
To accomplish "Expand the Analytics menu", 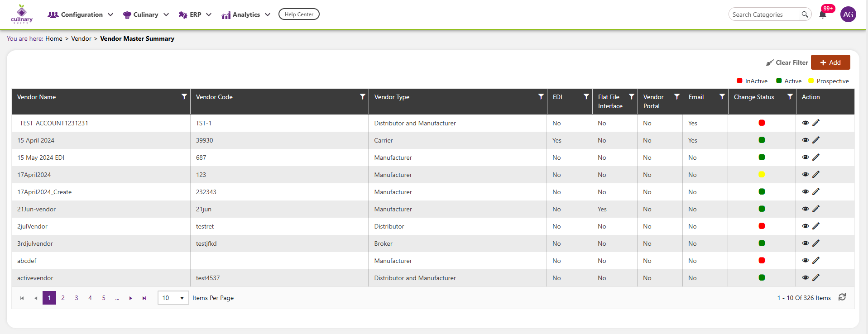I will tap(246, 14).
